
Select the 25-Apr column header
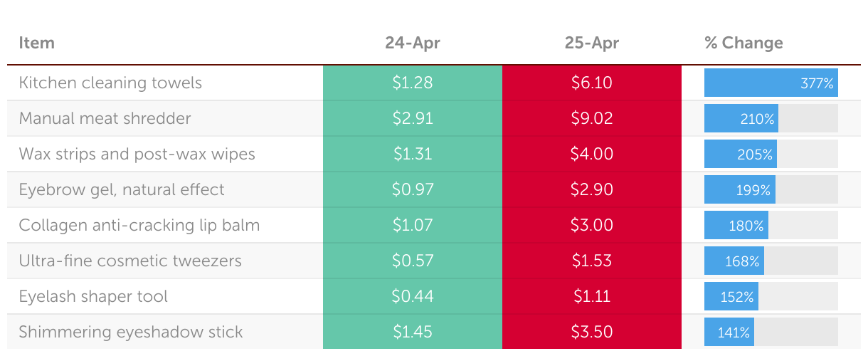tap(592, 43)
